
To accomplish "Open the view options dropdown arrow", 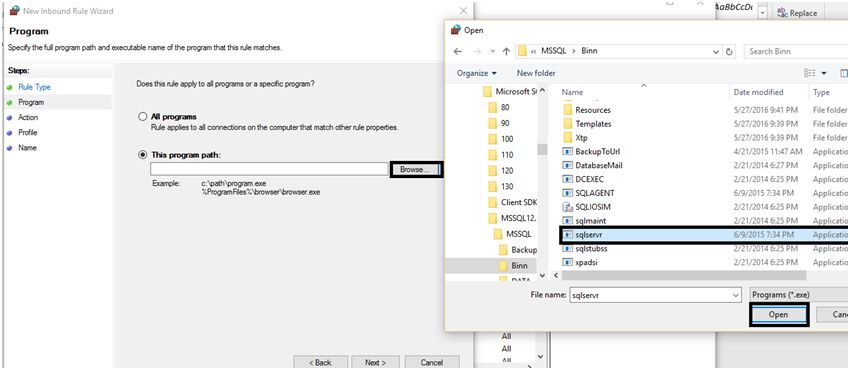I will tap(824, 73).
